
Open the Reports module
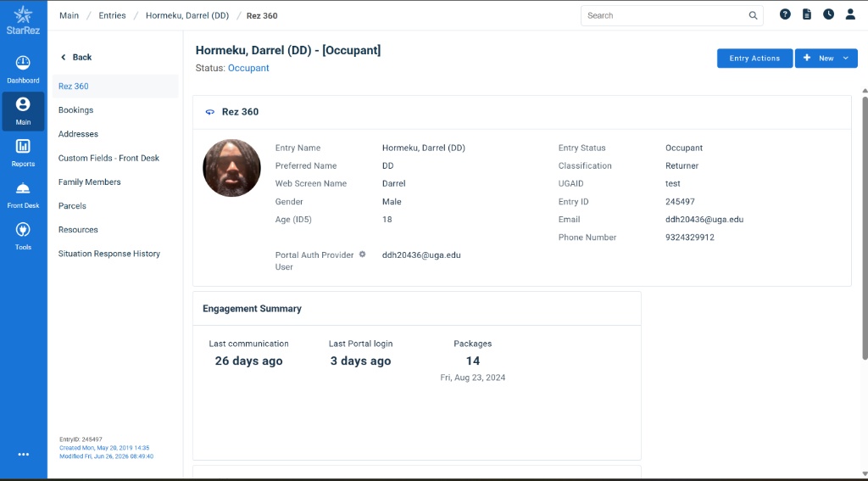click(23, 153)
